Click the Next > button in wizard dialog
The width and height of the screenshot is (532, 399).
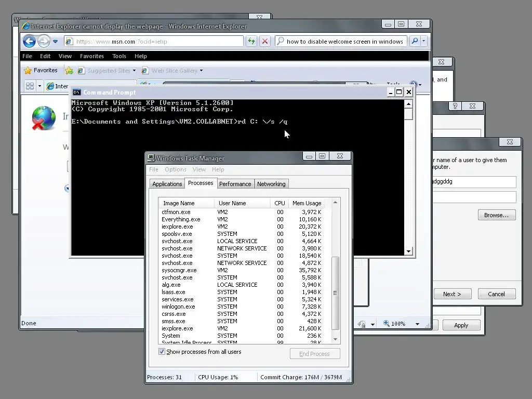(453, 294)
